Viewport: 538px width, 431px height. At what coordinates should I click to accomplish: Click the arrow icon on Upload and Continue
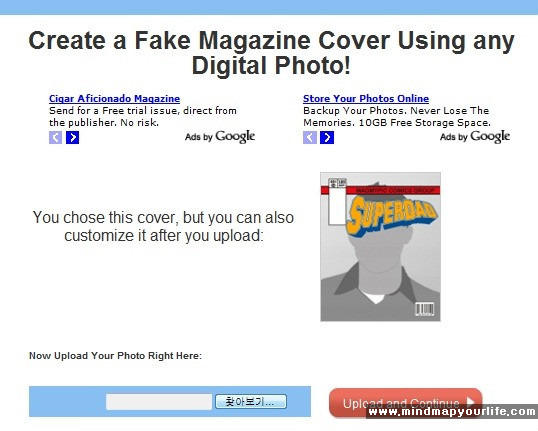pyautogui.click(x=470, y=402)
